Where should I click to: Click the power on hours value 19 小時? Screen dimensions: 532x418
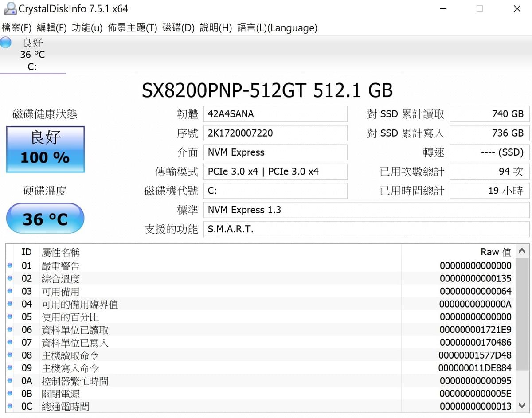489,191
